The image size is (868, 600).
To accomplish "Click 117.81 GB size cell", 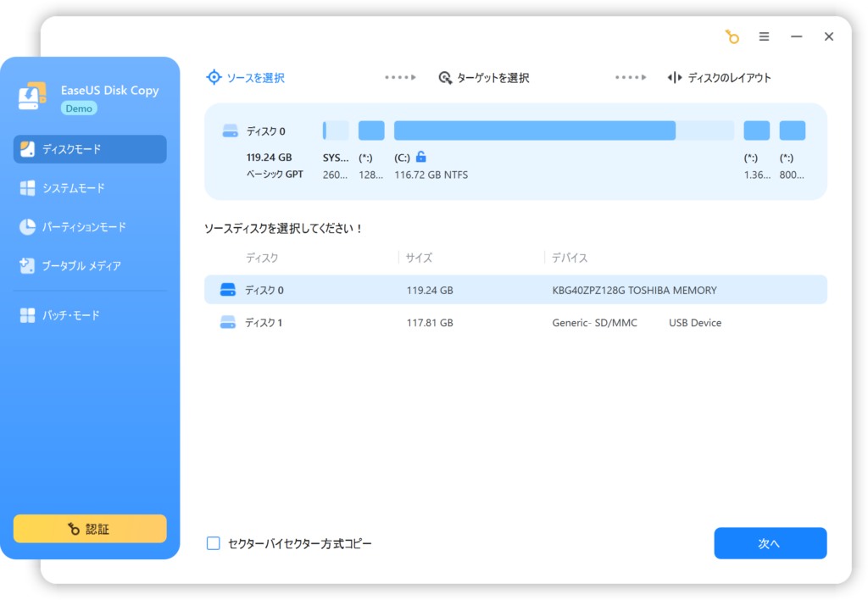I will click(430, 323).
